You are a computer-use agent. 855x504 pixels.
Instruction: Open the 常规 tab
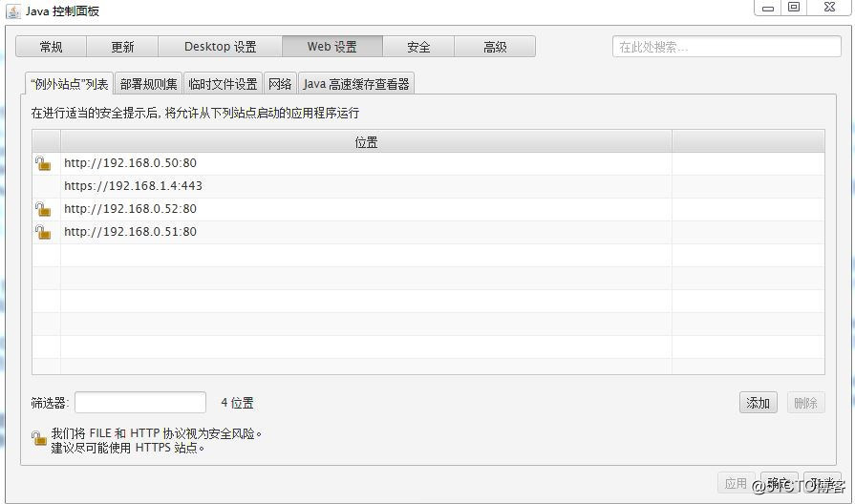point(52,47)
